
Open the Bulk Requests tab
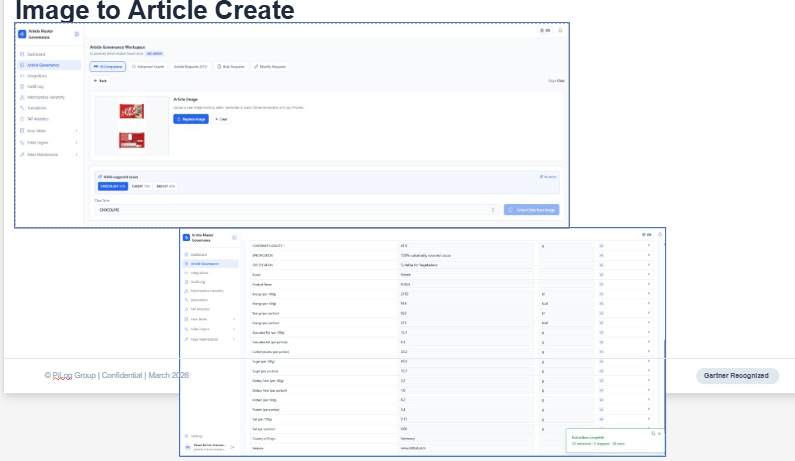click(x=231, y=66)
